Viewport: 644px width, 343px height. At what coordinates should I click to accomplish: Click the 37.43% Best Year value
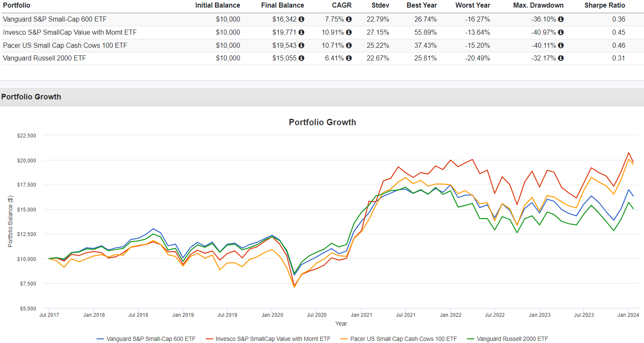click(x=426, y=45)
